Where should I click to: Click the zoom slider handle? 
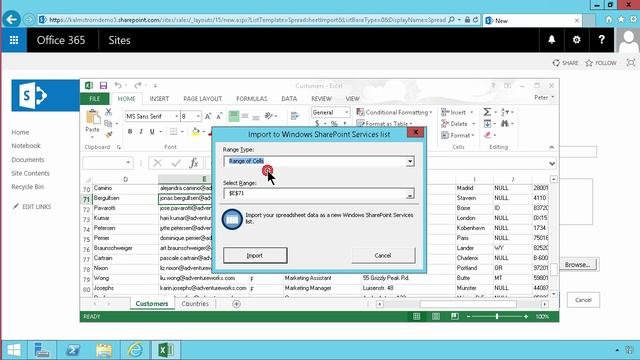click(x=497, y=316)
